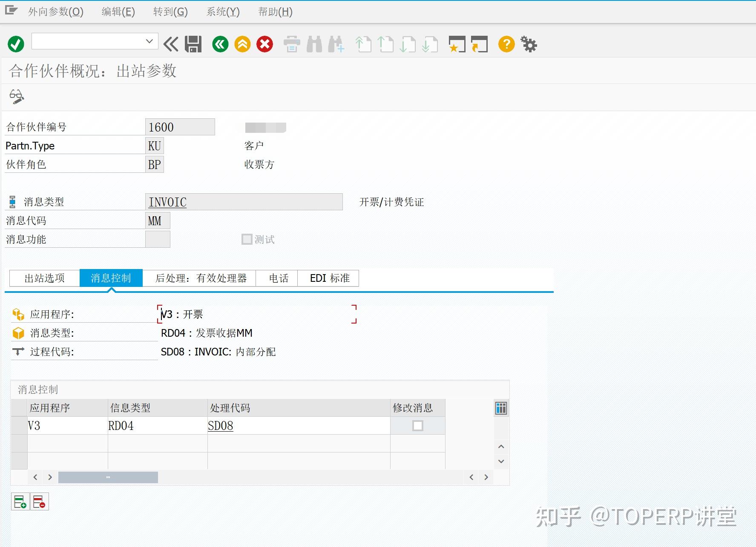756x547 pixels.
Task: Cancel with the red X toolbar icon
Action: pos(264,44)
